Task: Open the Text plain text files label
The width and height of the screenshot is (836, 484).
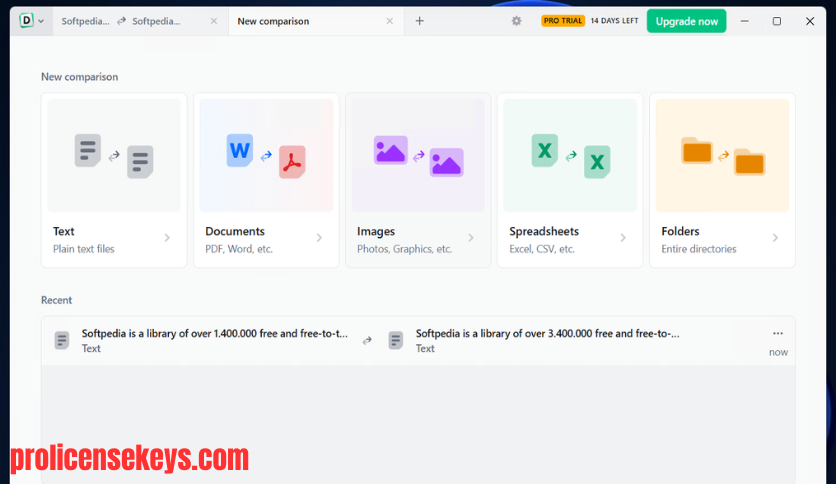Action: (84, 239)
